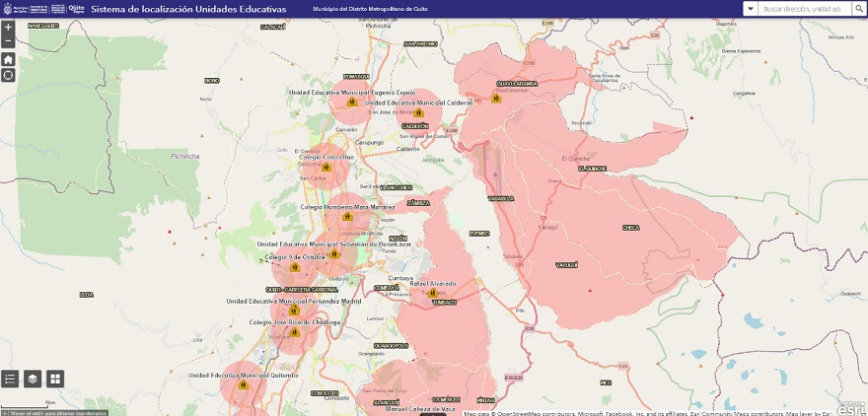Expand the search source dropdown arrow

[751, 9]
